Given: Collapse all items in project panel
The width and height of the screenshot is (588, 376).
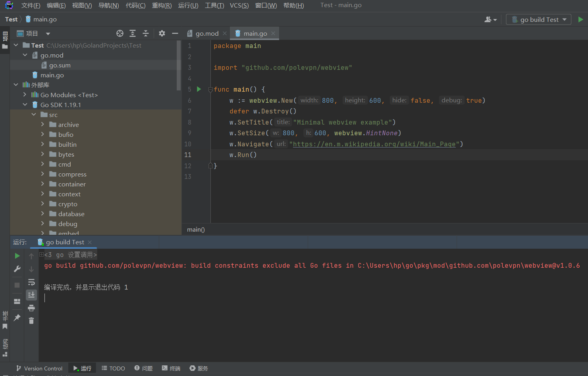Looking at the screenshot, I should click(x=146, y=33).
